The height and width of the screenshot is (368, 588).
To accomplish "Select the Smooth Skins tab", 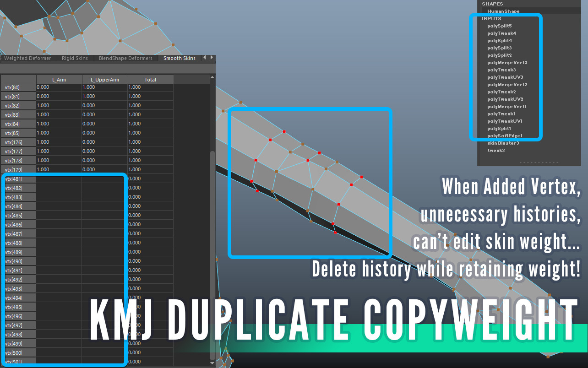I will [180, 58].
